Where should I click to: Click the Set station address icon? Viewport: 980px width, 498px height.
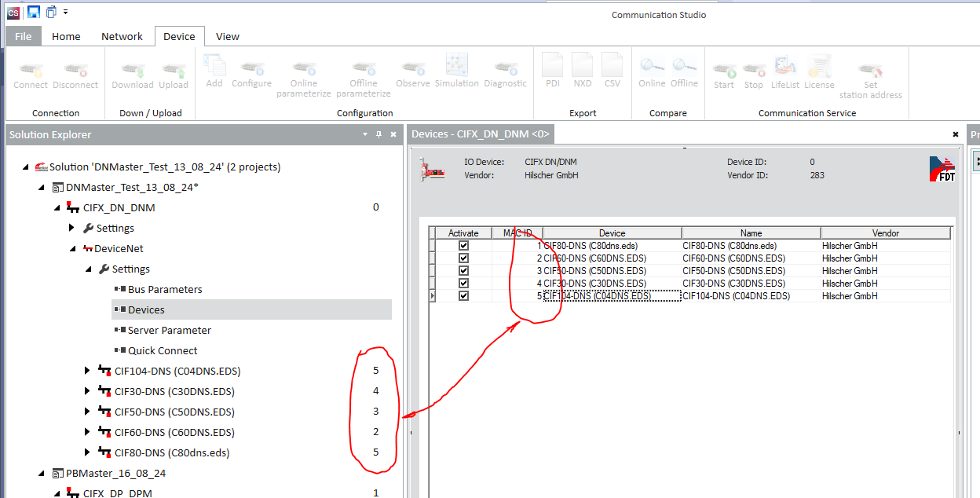tap(870, 71)
